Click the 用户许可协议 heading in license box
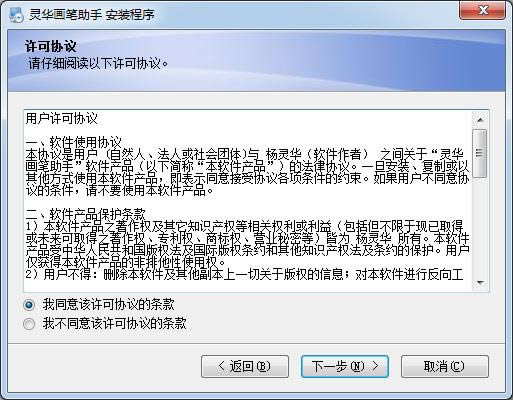 pos(62,118)
